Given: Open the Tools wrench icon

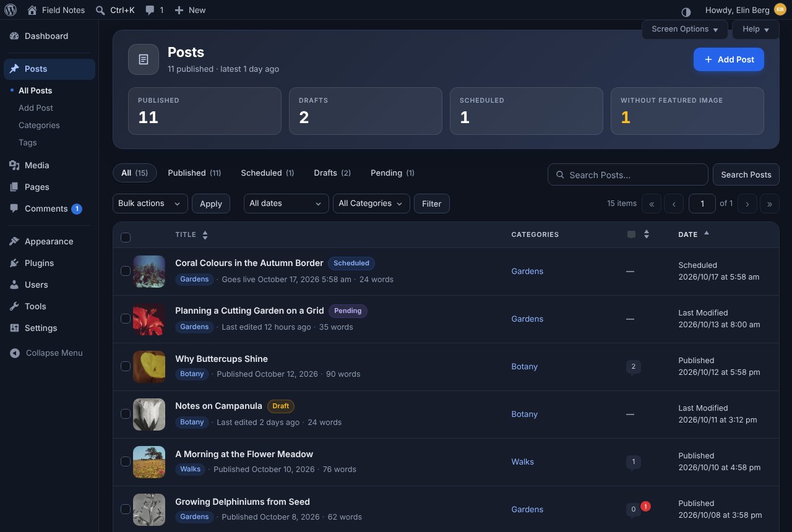Looking at the screenshot, I should click(14, 306).
